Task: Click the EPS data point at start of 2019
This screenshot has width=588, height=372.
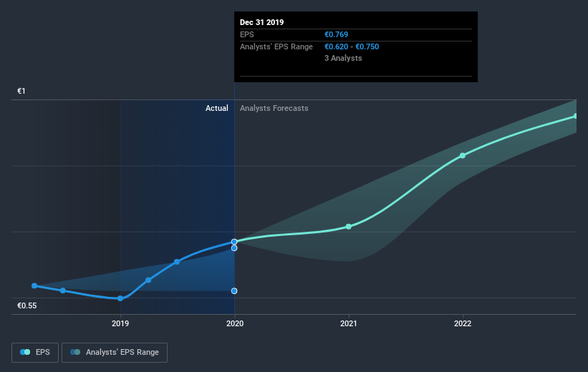Action: (120, 298)
